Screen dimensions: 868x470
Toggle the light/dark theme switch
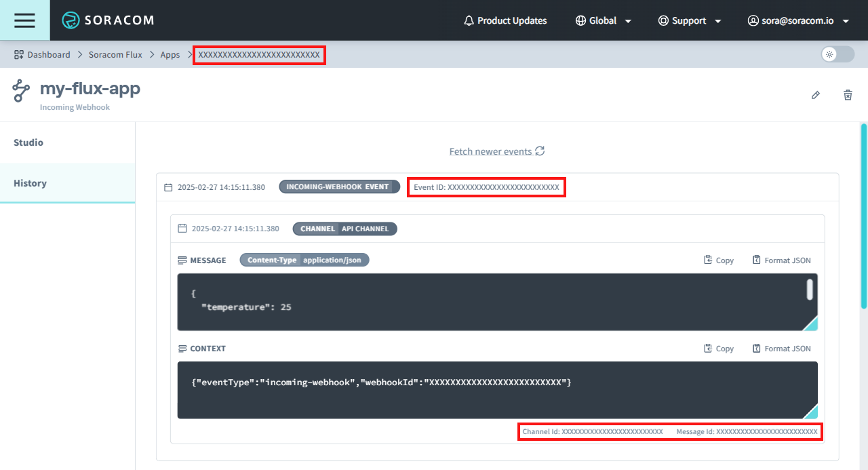click(837, 54)
